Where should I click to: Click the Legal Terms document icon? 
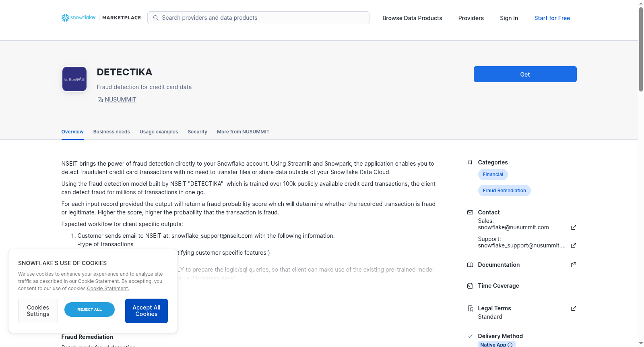(x=470, y=308)
